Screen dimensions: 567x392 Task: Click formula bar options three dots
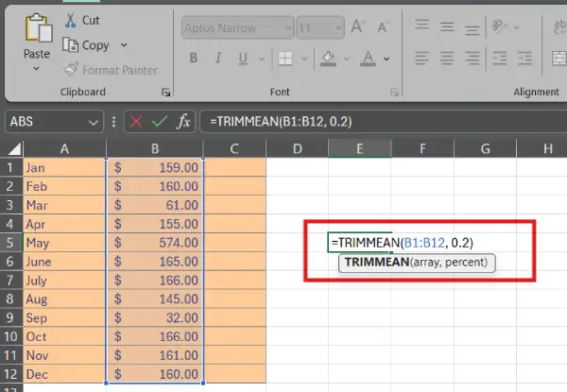coord(114,122)
